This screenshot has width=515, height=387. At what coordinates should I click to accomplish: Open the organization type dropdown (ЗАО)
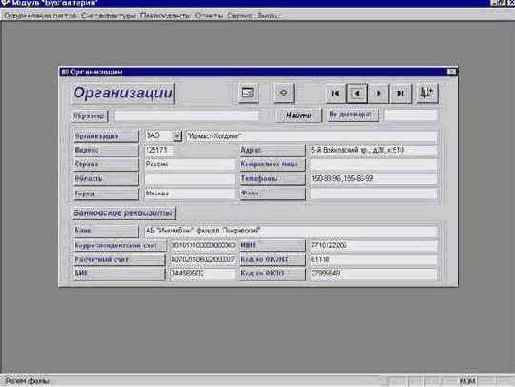177,136
